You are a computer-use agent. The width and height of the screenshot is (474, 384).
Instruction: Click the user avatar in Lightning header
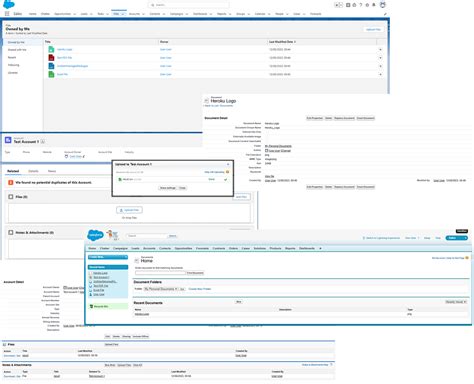pos(383,5)
